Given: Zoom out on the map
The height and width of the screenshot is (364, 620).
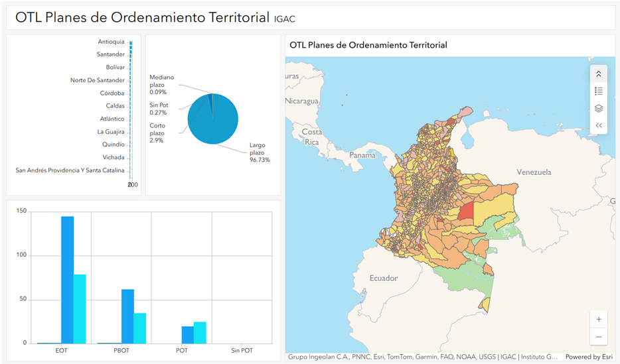Looking at the screenshot, I should [x=599, y=336].
